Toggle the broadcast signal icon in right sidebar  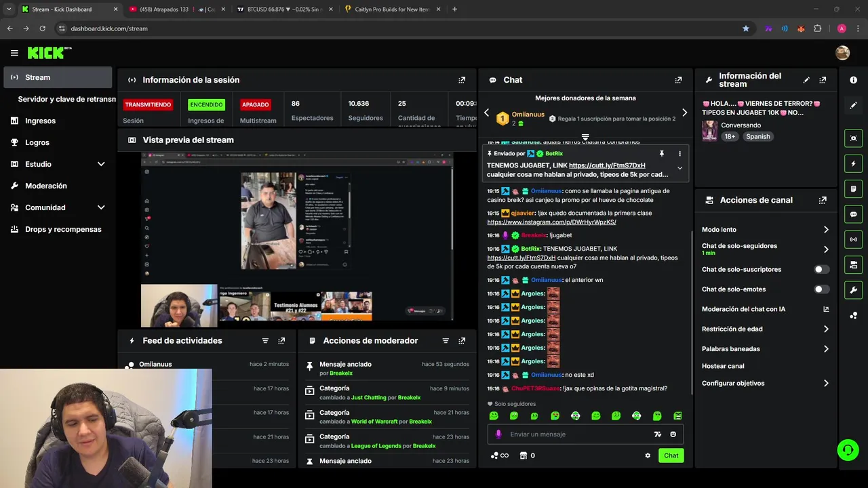pyautogui.click(x=853, y=239)
